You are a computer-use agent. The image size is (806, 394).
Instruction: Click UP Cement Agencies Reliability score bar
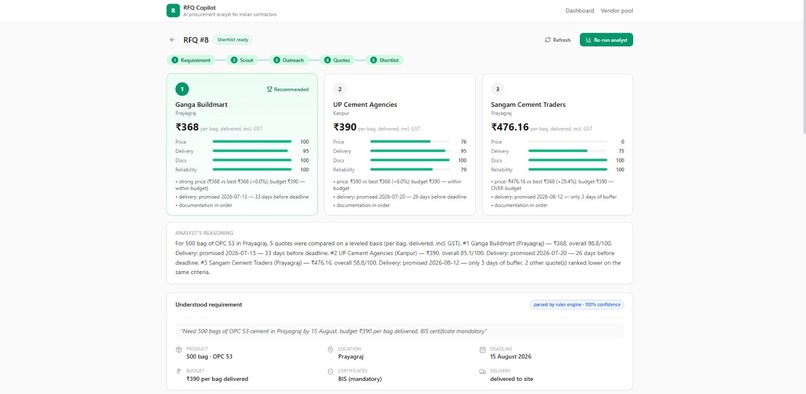pyautogui.click(x=410, y=170)
